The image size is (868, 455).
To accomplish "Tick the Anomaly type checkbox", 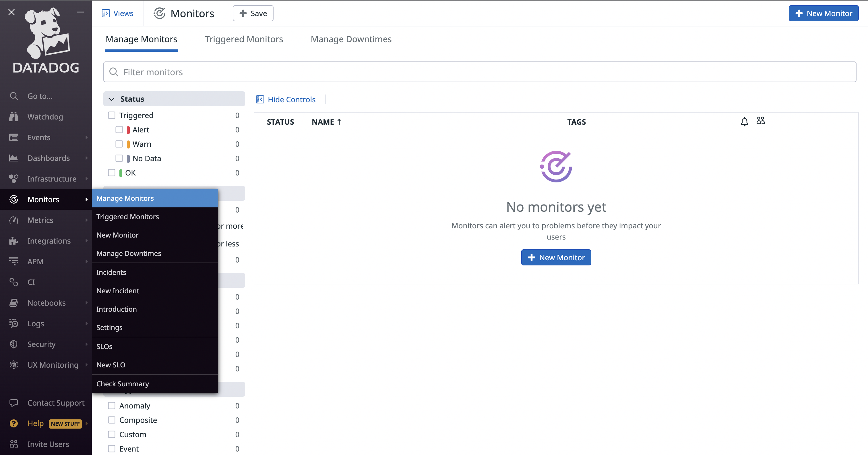I will click(112, 406).
